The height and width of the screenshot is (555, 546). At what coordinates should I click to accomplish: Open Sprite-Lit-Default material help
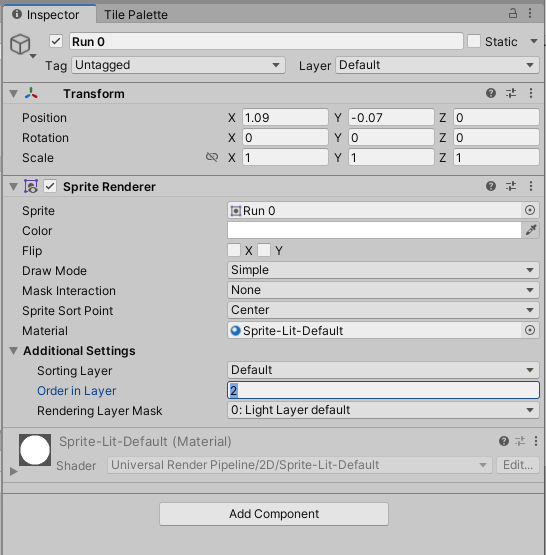(504, 441)
